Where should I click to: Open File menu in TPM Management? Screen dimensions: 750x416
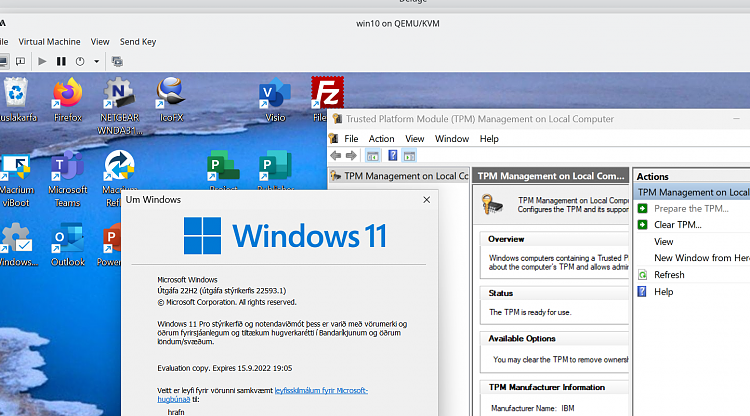[x=351, y=139]
